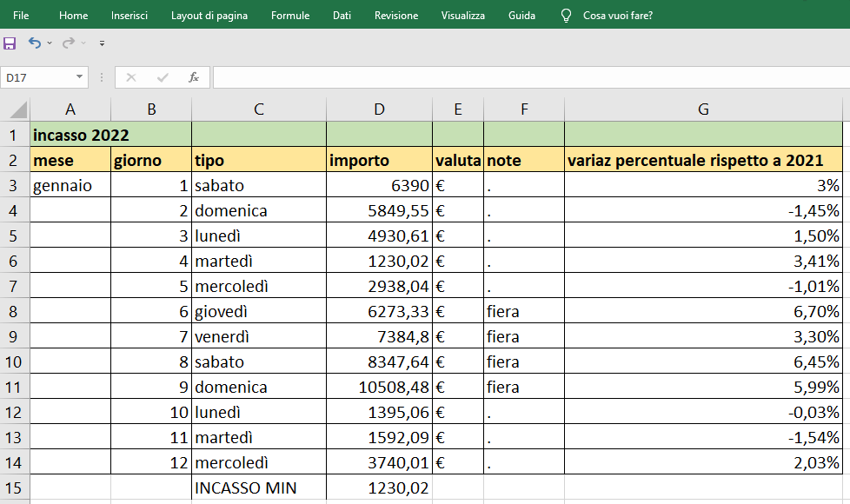The image size is (850, 504).
Task: Open the Redo history dropdown arrow
Action: [83, 43]
